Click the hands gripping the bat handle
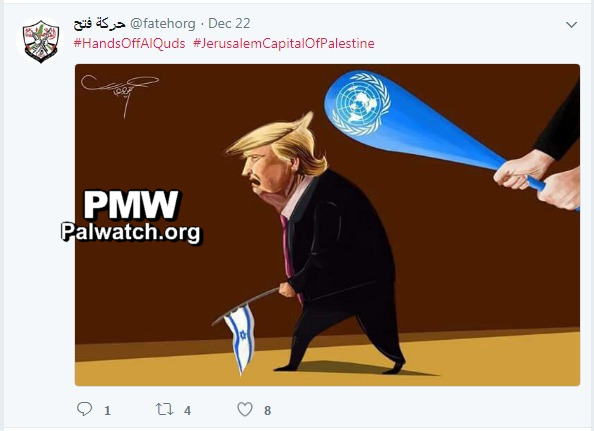This screenshot has height=431, width=594. [x=538, y=183]
